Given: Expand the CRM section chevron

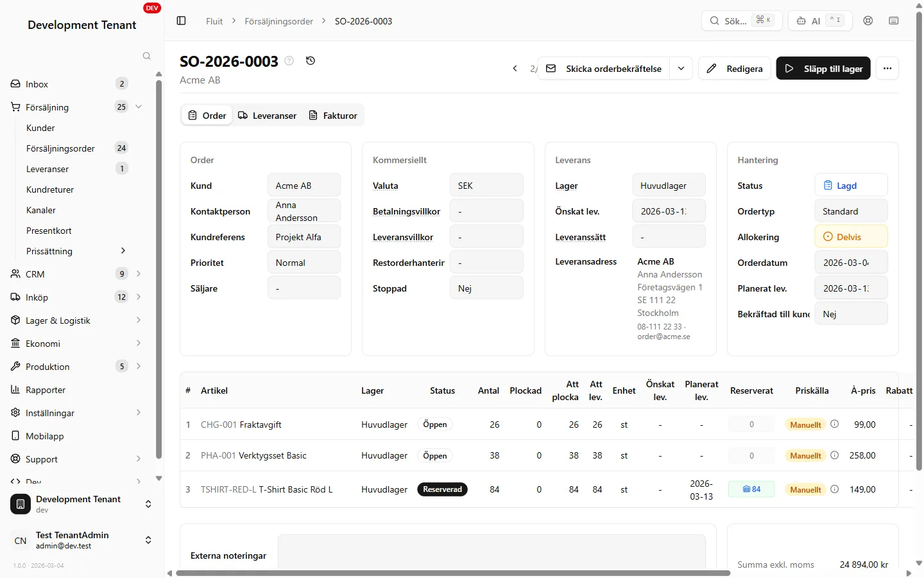Looking at the screenshot, I should click(x=139, y=274).
